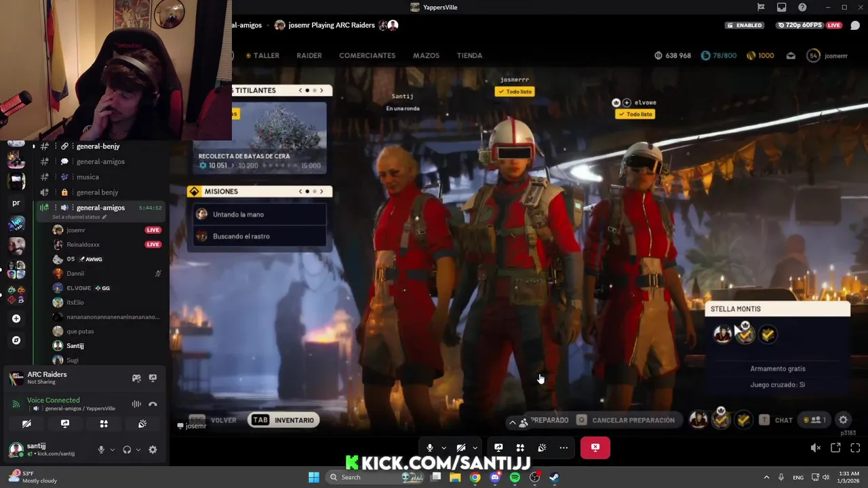Open activities launcher in voice panel

(x=104, y=424)
